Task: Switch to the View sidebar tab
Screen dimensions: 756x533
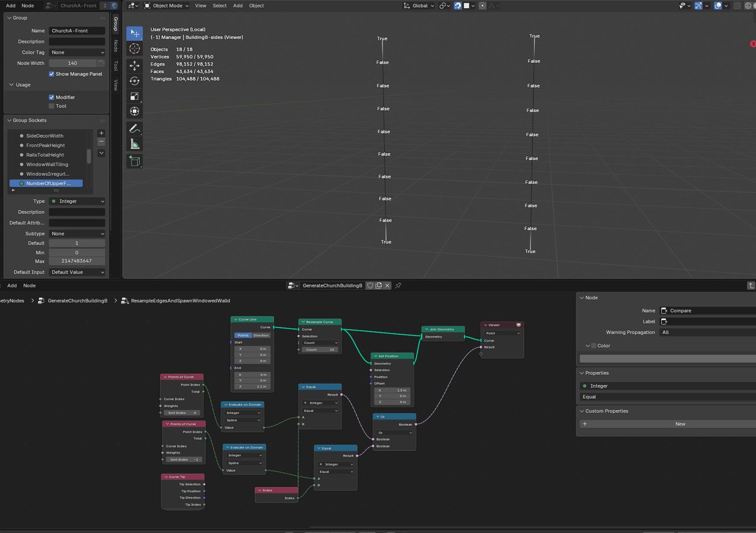Action: coord(115,84)
